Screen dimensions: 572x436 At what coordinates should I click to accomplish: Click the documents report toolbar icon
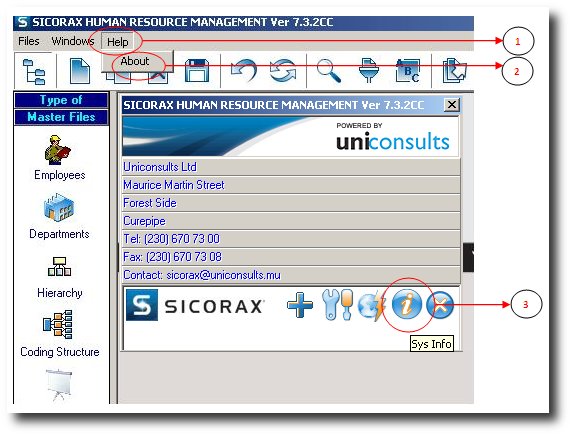click(455, 71)
